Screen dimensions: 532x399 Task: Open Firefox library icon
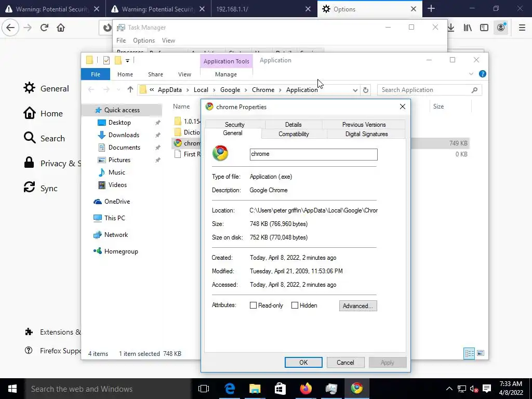pyautogui.click(x=468, y=28)
